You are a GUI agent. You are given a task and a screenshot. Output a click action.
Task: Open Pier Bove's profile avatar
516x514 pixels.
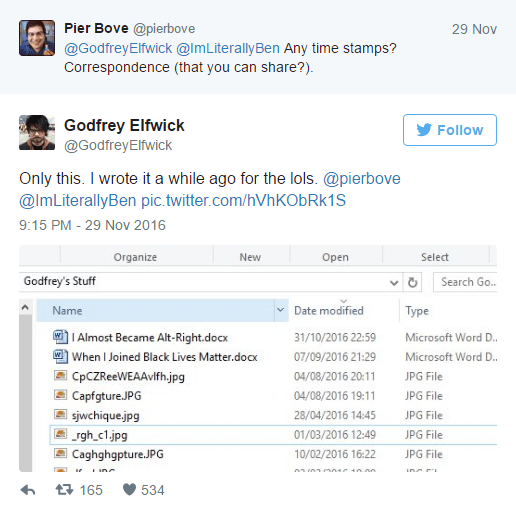pos(37,38)
